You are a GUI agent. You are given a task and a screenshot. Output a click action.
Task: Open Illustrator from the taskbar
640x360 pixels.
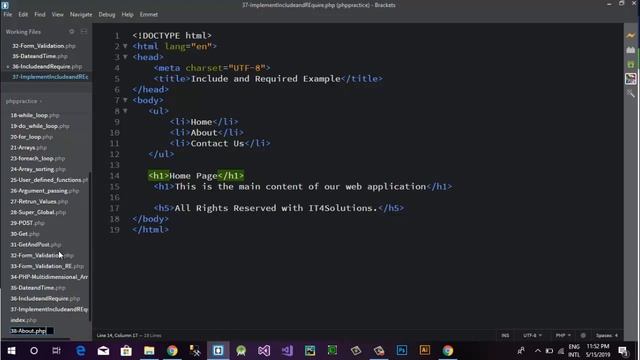pyautogui.click(x=424, y=351)
